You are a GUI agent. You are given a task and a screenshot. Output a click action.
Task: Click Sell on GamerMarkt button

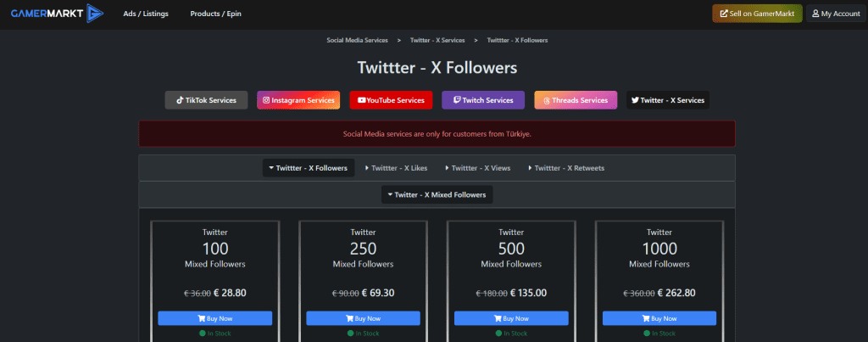coord(757,14)
